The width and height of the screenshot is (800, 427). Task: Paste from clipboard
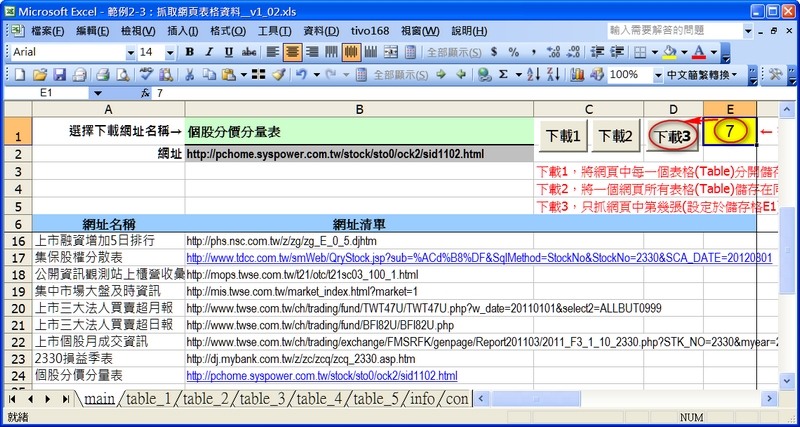pyautogui.click(x=229, y=76)
